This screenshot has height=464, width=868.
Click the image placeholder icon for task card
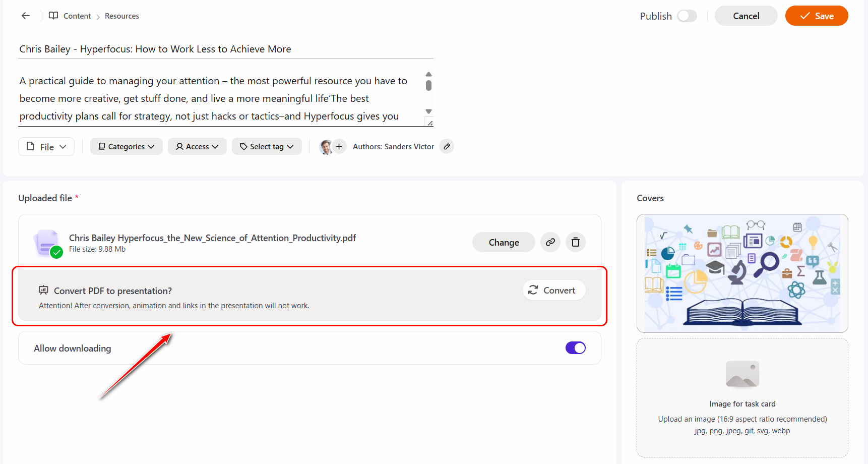point(742,374)
